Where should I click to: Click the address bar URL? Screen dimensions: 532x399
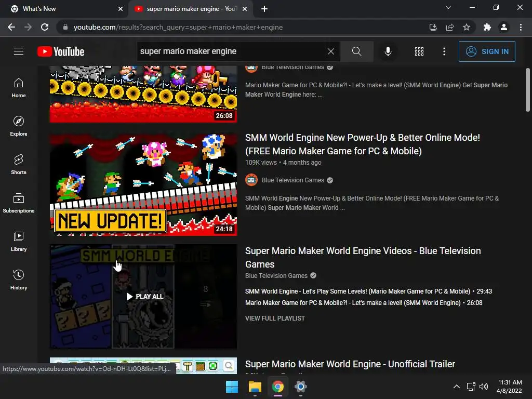[x=178, y=27]
